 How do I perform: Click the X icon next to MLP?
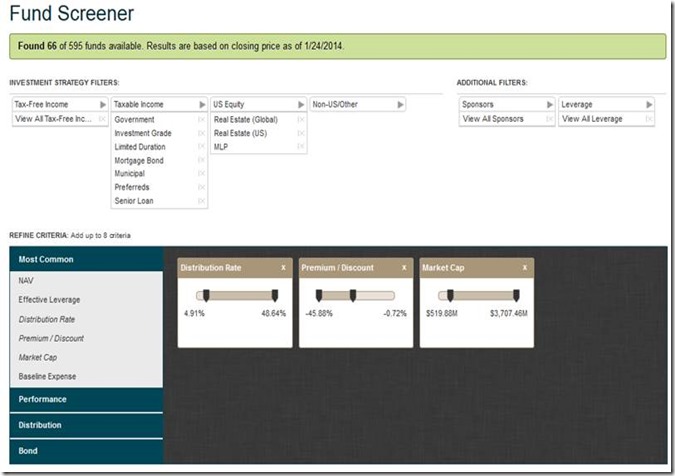[x=300, y=147]
